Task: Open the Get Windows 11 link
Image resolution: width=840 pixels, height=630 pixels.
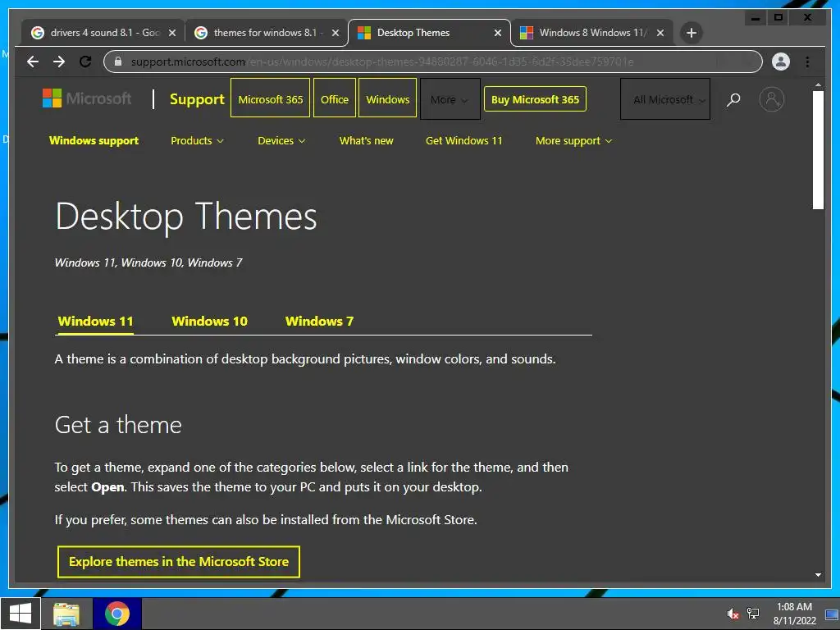Action: click(x=464, y=141)
